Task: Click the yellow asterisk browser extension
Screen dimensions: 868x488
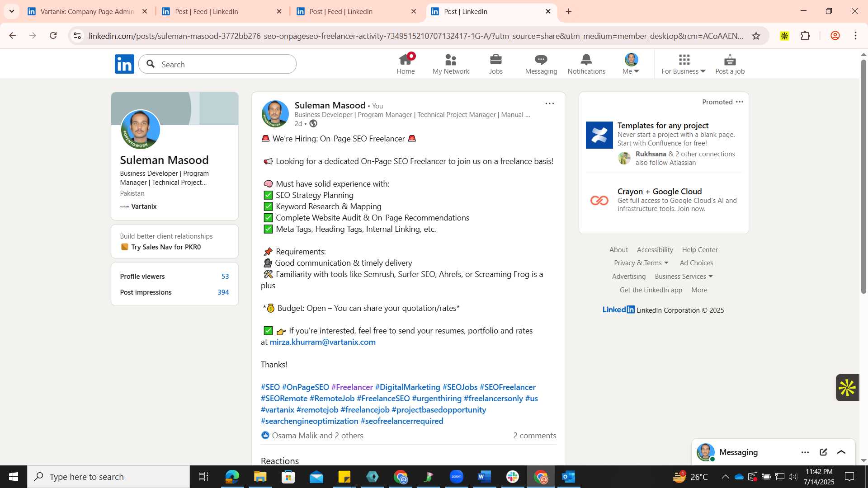Action: pyautogui.click(x=784, y=36)
